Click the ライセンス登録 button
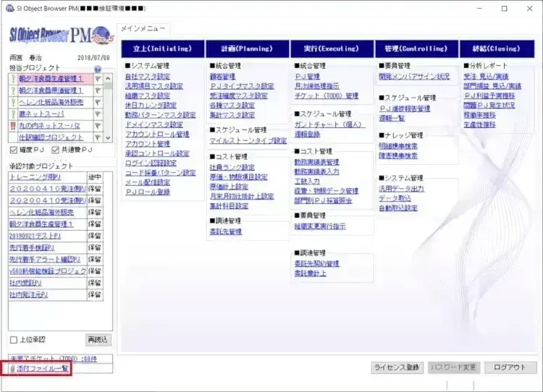 pyautogui.click(x=397, y=367)
